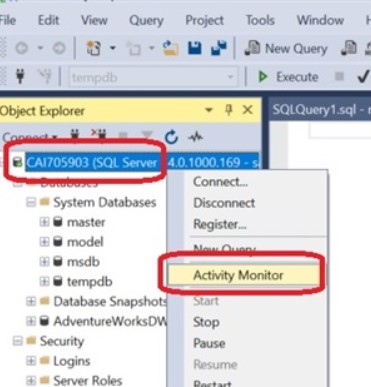Click the change connection icon in SQL toolbar
The image size is (371, 387).
[x=44, y=77]
